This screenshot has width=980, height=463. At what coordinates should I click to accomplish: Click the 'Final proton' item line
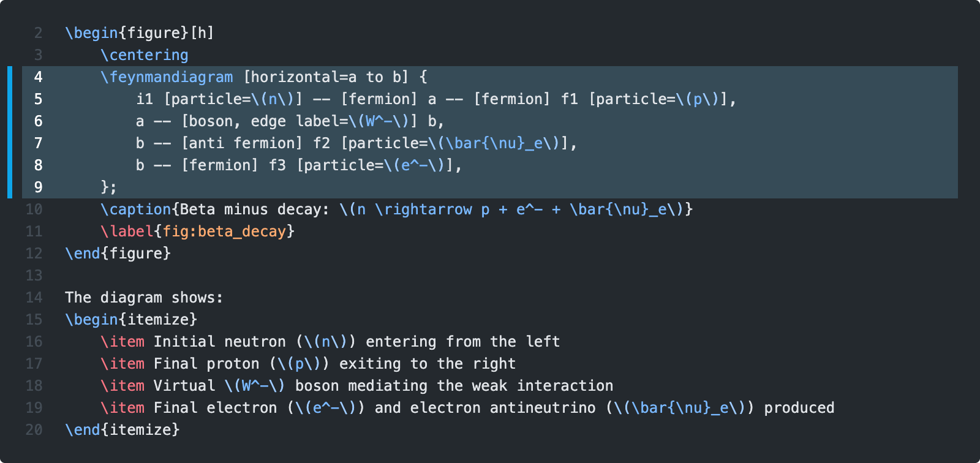click(x=308, y=364)
